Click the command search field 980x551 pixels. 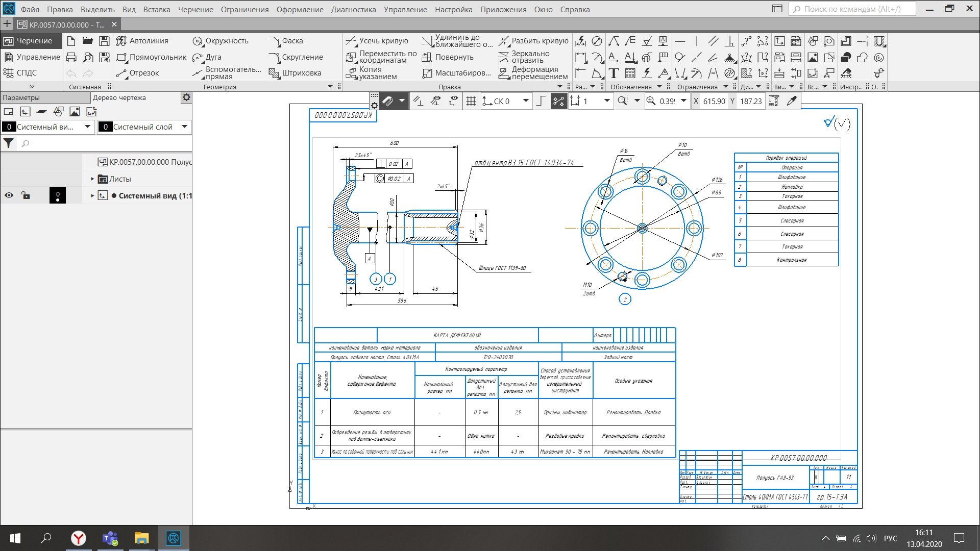[x=852, y=9]
